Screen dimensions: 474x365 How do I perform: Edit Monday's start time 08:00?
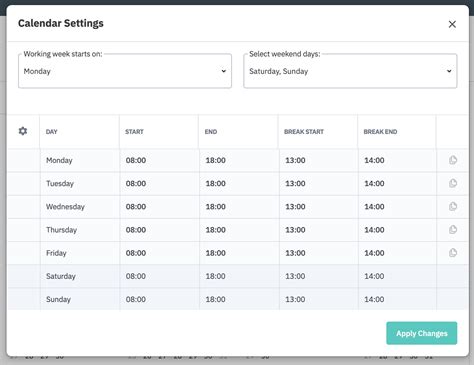click(x=136, y=160)
